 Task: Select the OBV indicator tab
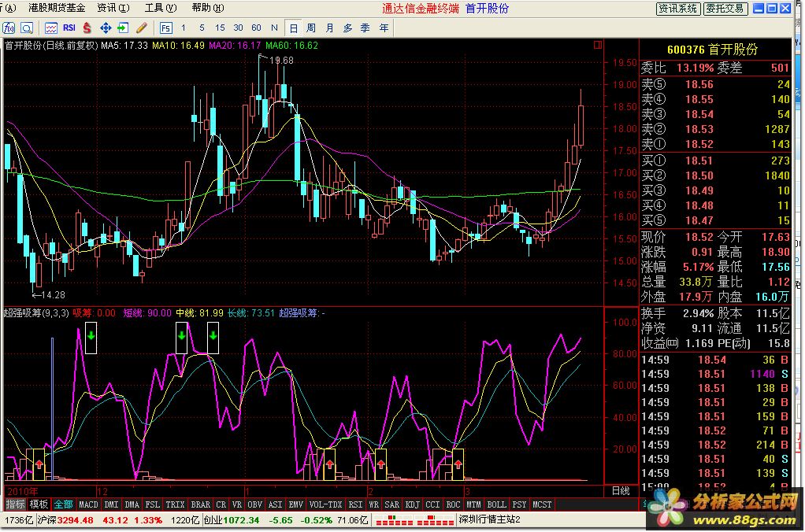tap(254, 504)
